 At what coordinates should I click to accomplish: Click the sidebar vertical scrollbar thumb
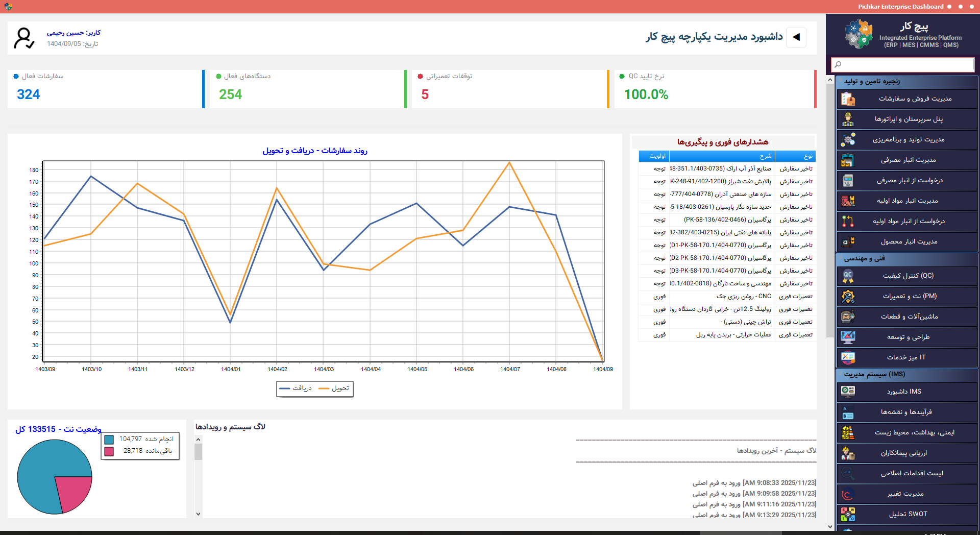tap(830, 210)
